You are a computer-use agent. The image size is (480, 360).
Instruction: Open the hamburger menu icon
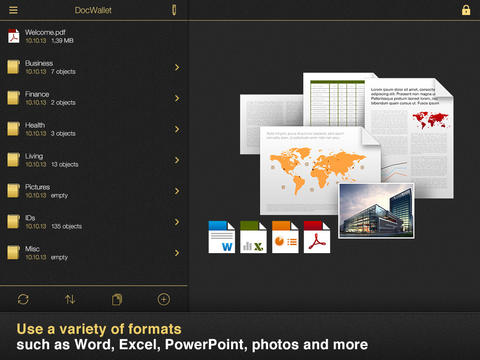coord(13,10)
